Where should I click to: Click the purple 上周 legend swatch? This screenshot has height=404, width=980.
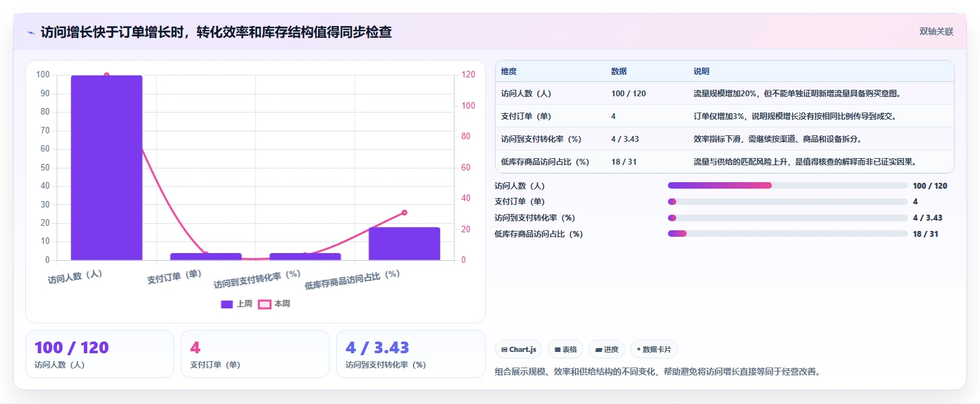(x=227, y=304)
